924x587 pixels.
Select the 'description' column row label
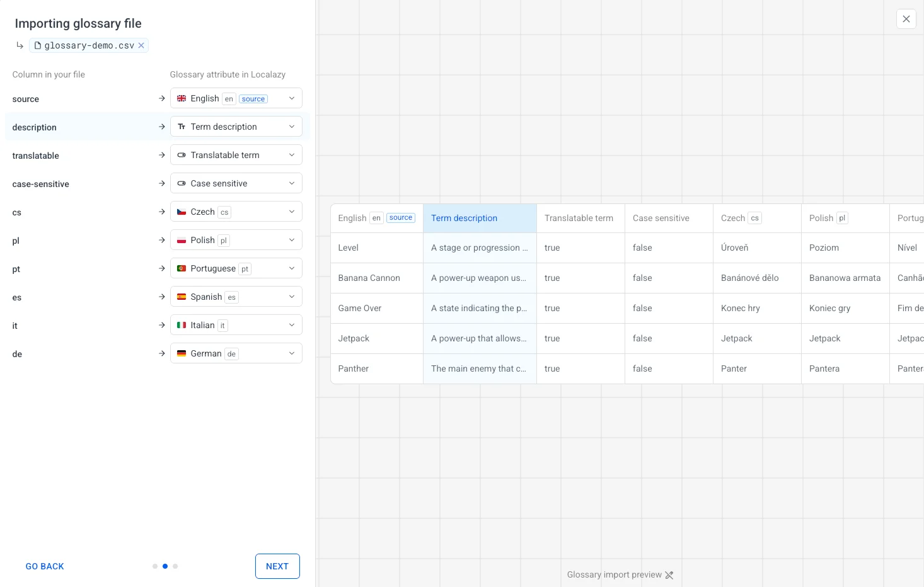pyautogui.click(x=35, y=127)
